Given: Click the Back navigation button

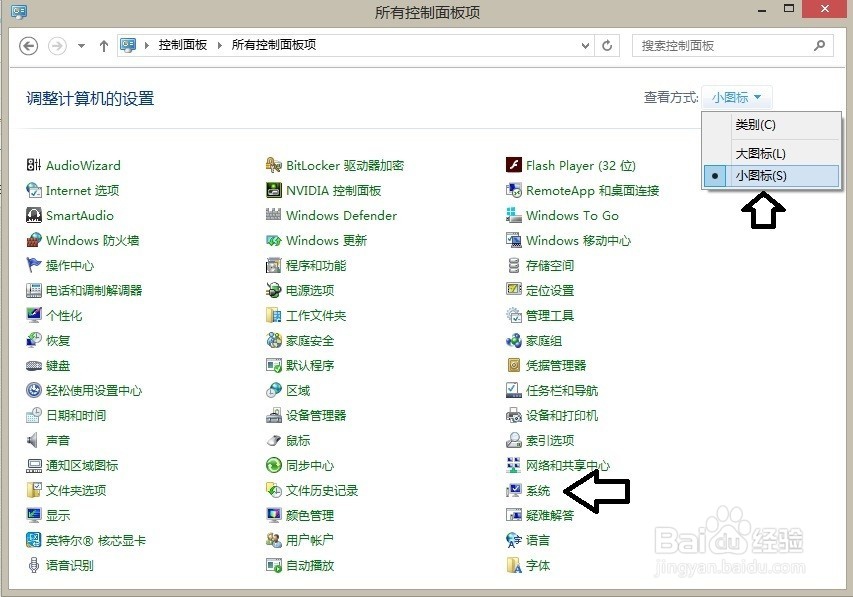Looking at the screenshot, I should [29, 46].
